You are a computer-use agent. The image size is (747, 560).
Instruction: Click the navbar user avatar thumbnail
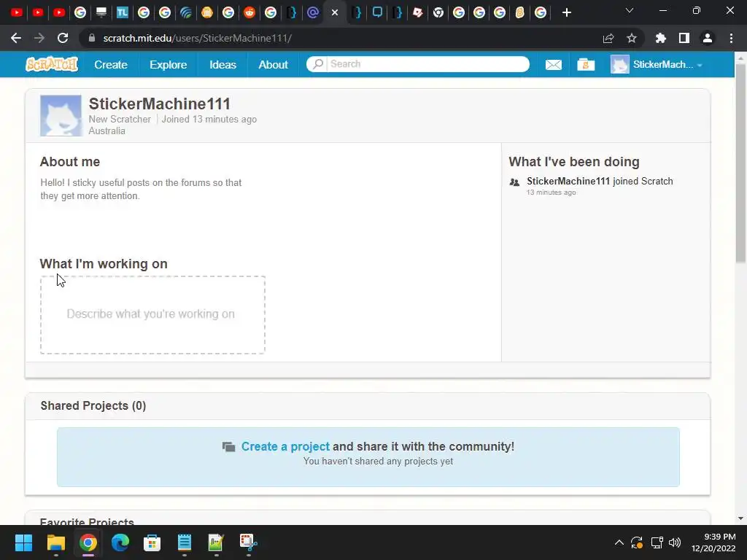pyautogui.click(x=619, y=64)
